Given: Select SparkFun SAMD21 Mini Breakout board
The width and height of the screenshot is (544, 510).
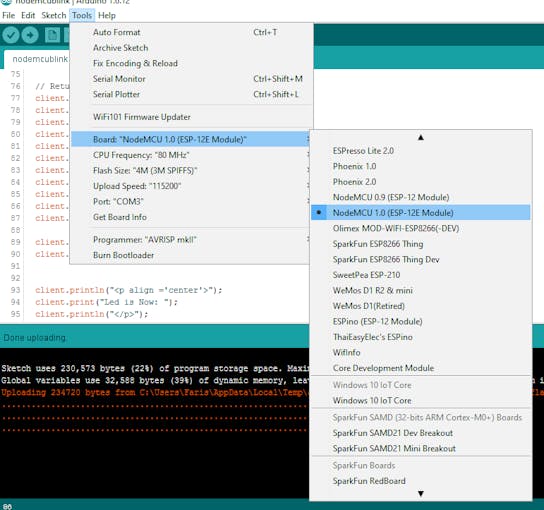Looking at the screenshot, I should coord(420,449).
